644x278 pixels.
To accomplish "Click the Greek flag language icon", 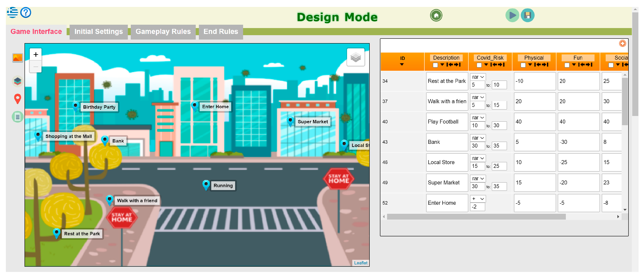I will [x=12, y=13].
